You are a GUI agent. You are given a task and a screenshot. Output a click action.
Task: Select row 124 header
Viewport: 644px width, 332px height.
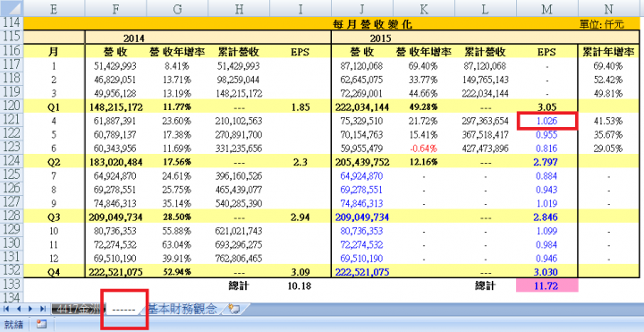click(x=12, y=162)
